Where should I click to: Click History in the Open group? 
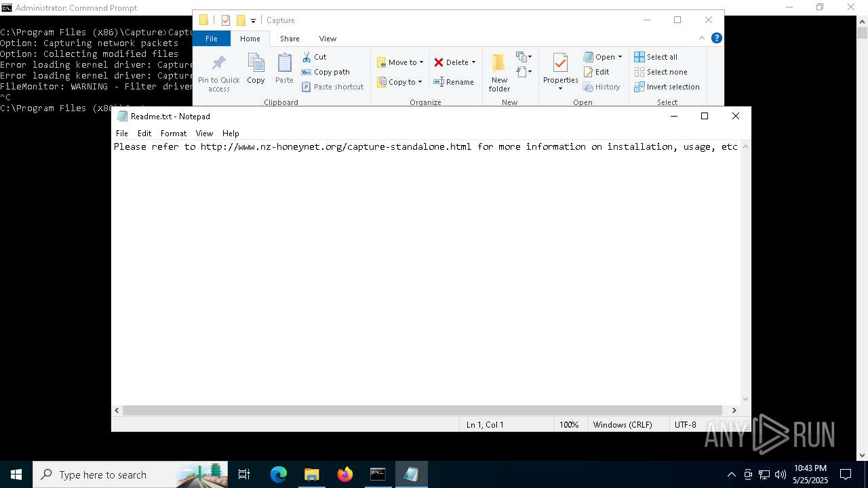click(x=601, y=87)
